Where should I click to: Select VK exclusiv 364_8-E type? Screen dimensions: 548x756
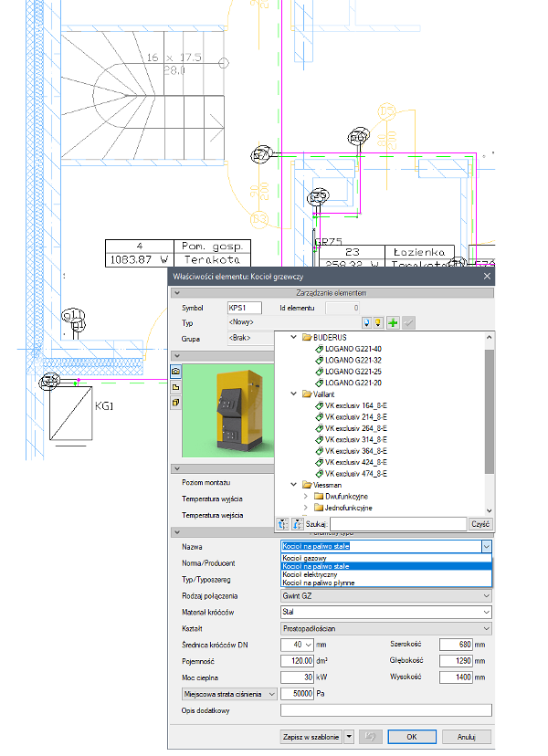[356, 451]
